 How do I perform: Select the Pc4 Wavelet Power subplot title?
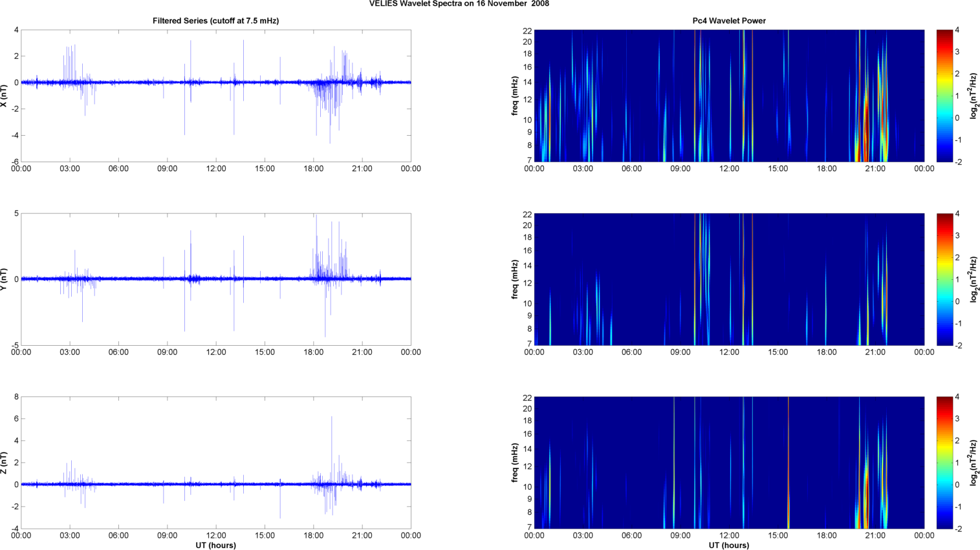point(729,21)
